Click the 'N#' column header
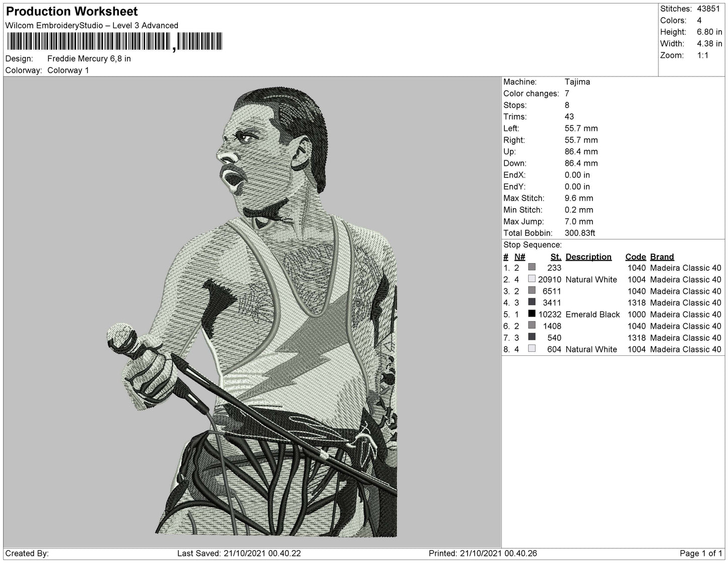 tap(519, 257)
